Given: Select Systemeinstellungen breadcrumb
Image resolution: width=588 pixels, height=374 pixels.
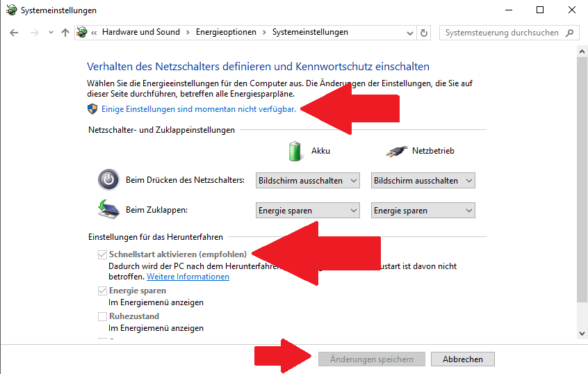Looking at the screenshot, I should [310, 32].
